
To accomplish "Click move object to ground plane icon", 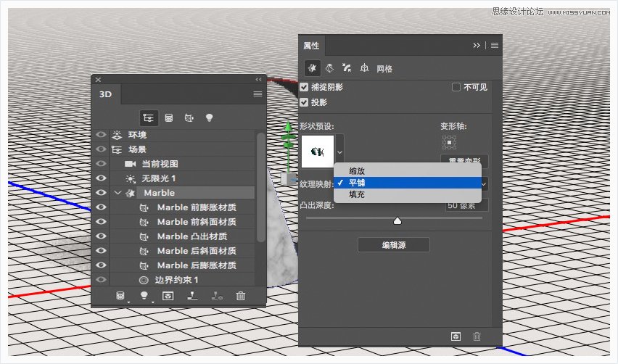I will click(x=192, y=295).
